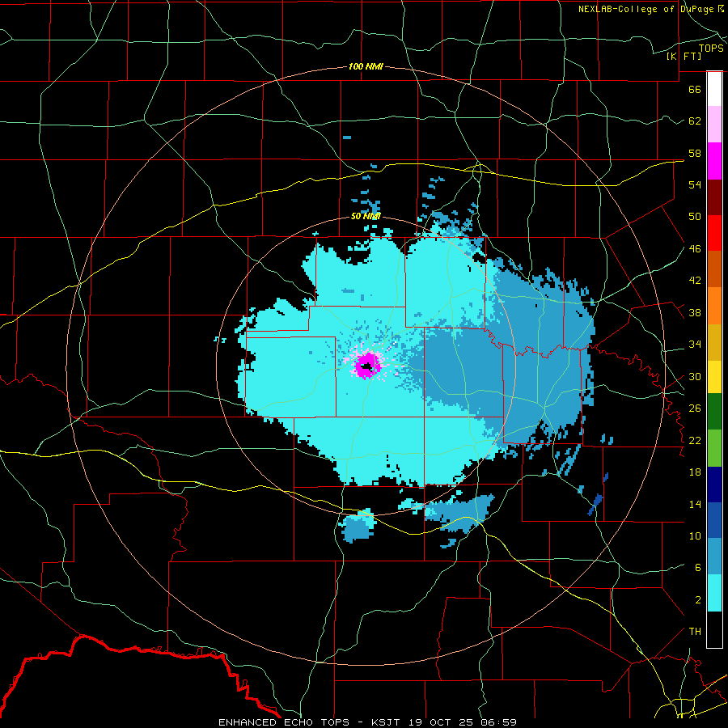
Task: Select the 14 value on the legend
Action: [x=695, y=504]
